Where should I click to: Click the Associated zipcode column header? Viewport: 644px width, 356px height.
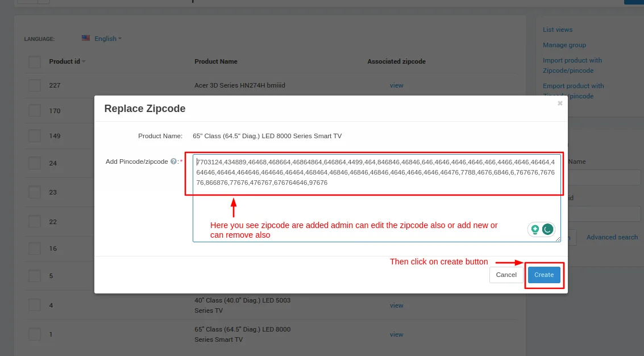point(396,61)
